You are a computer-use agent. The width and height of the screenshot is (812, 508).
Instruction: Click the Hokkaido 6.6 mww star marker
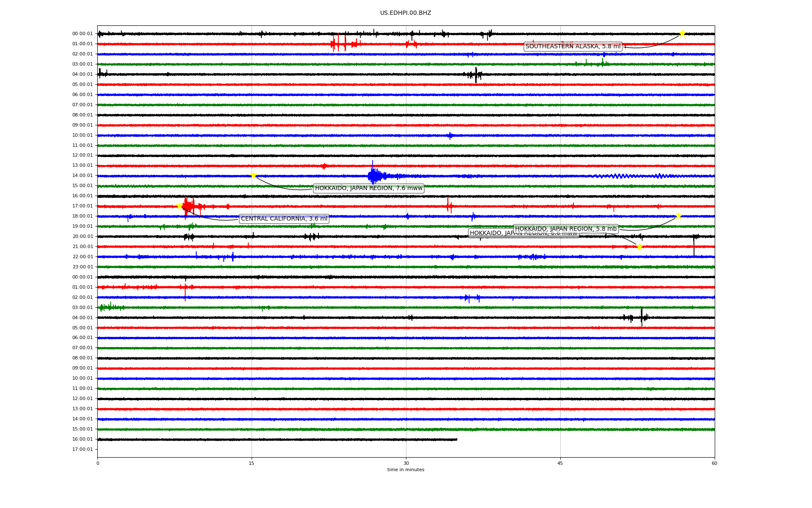click(639, 246)
